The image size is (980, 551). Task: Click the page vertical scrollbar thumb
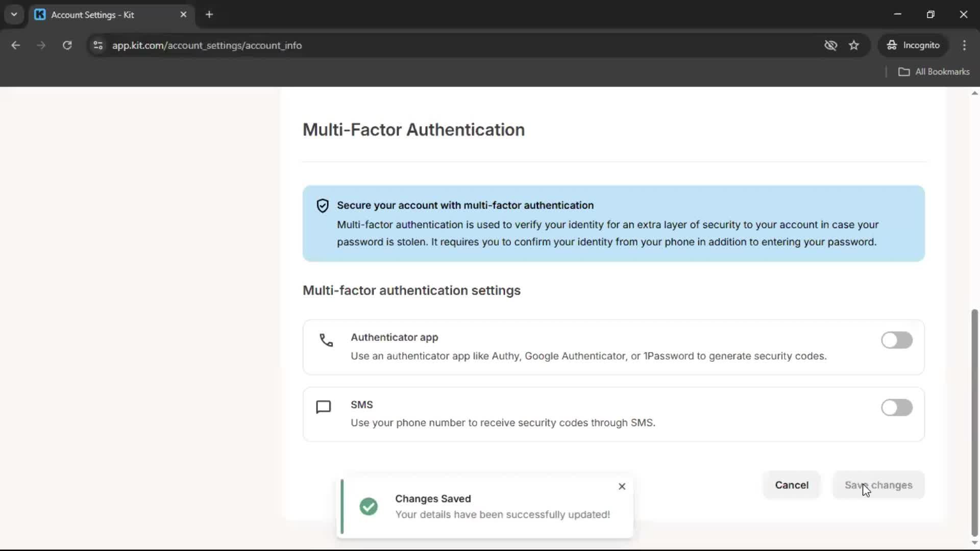coord(974,422)
